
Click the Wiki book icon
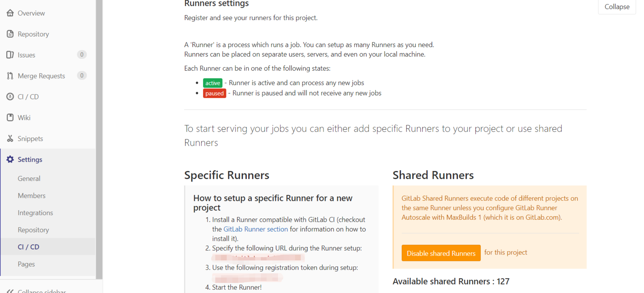10,117
